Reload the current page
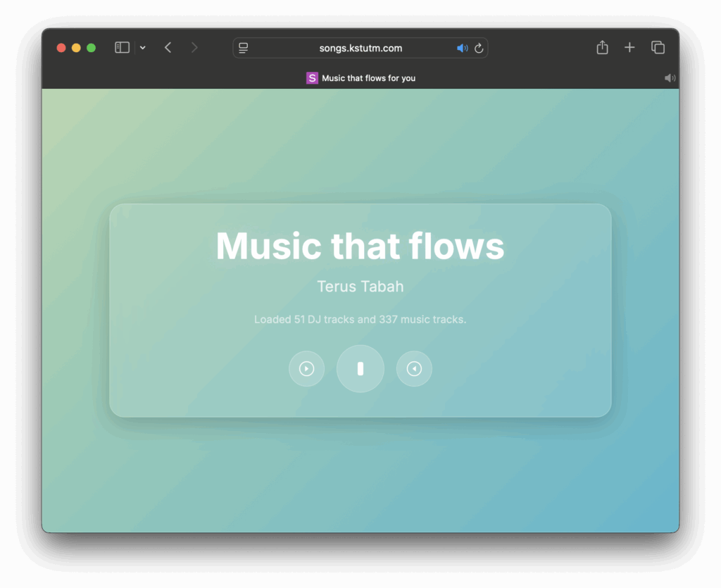Screen dimensions: 721x588 [479, 48]
